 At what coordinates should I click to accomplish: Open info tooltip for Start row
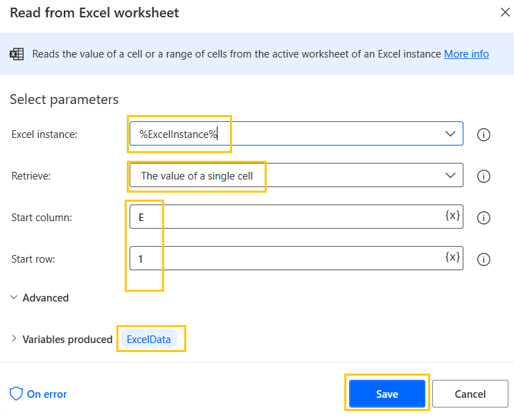click(484, 259)
